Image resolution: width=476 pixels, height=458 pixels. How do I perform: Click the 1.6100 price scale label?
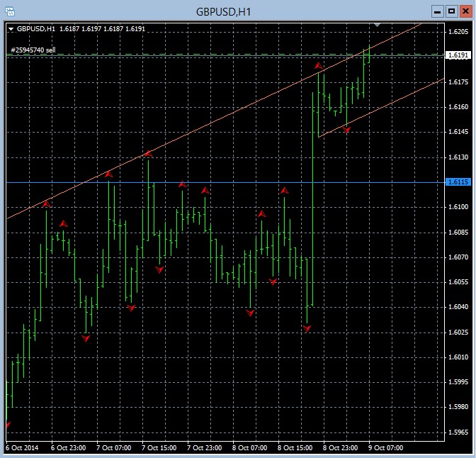pos(458,207)
